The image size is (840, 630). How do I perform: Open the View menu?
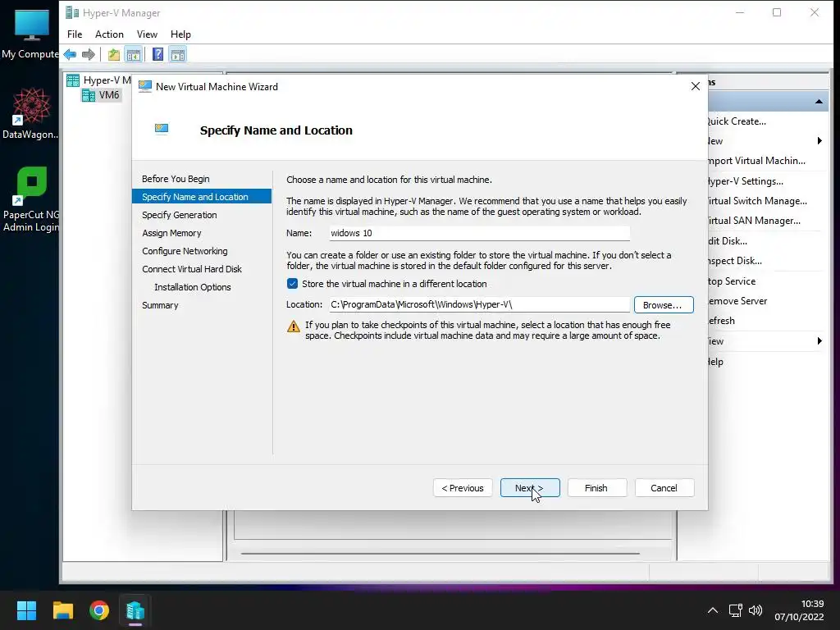coord(147,34)
